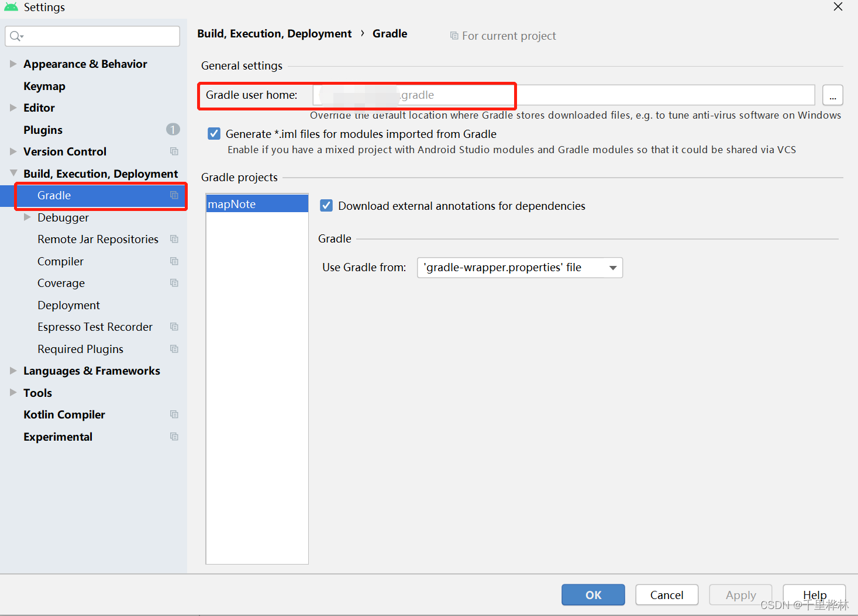Click the 'Gradle user home:' label
The width and height of the screenshot is (858, 616).
click(251, 95)
